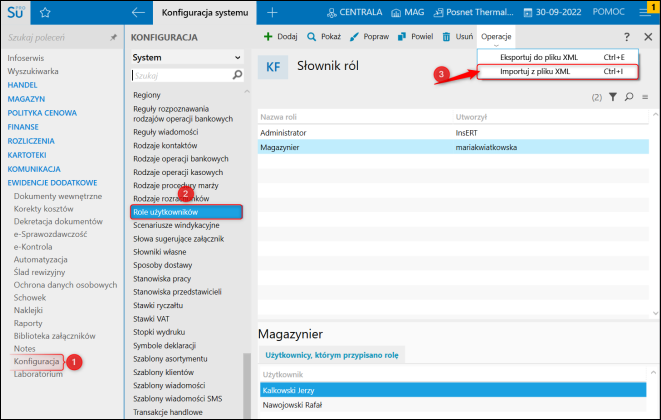Open Laboratorium in the left sidebar
661x420 pixels.
[38, 374]
